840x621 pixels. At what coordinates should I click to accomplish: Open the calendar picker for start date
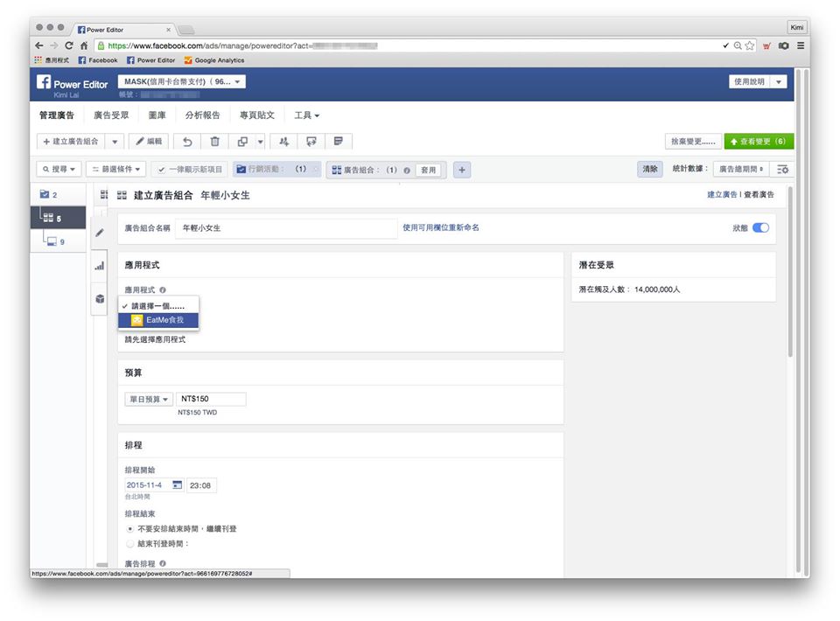tap(178, 485)
